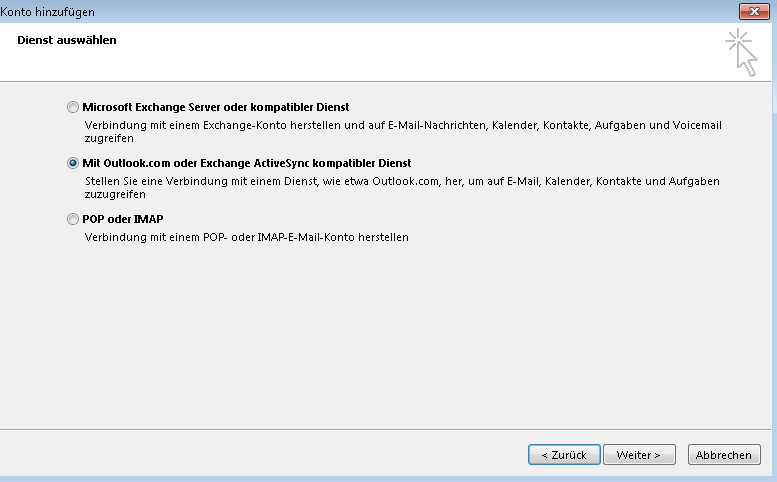Click the POP- oder IMAP-E-Mail-Konto description

click(x=246, y=237)
